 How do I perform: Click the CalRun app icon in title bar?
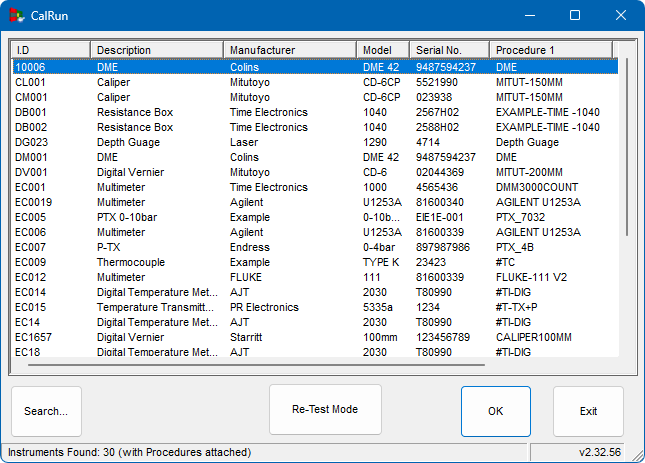pyautogui.click(x=17, y=16)
